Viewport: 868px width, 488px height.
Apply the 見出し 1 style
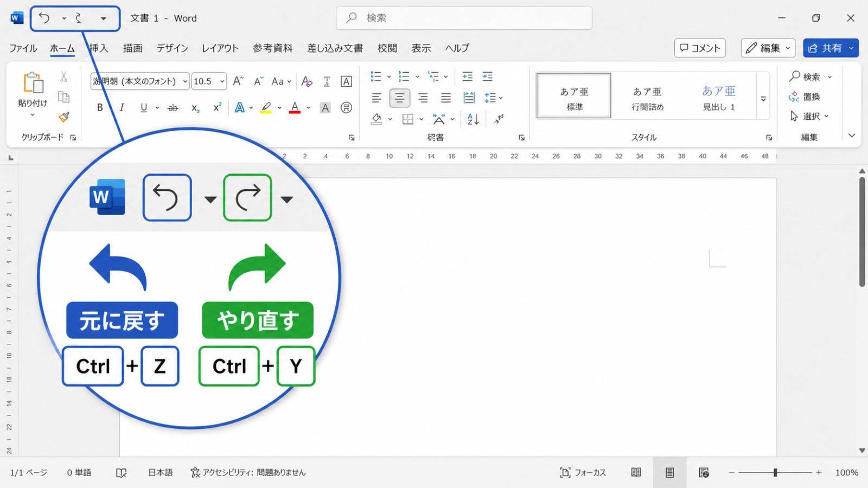click(x=719, y=98)
